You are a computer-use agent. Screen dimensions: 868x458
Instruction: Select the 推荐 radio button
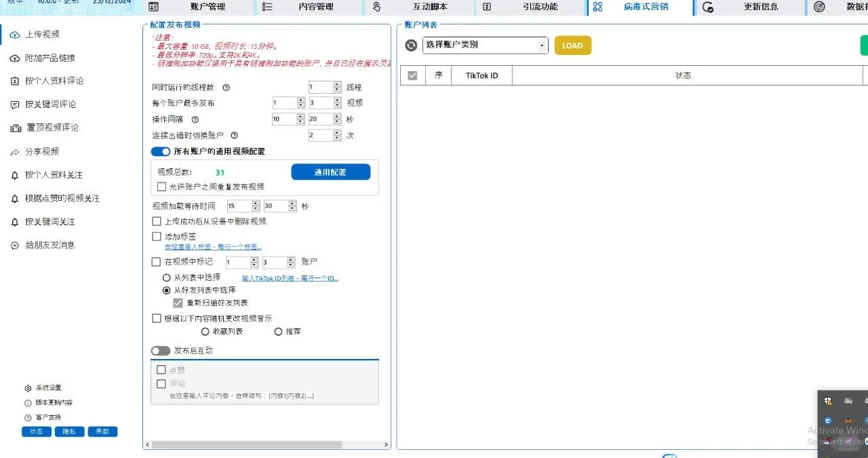278,331
